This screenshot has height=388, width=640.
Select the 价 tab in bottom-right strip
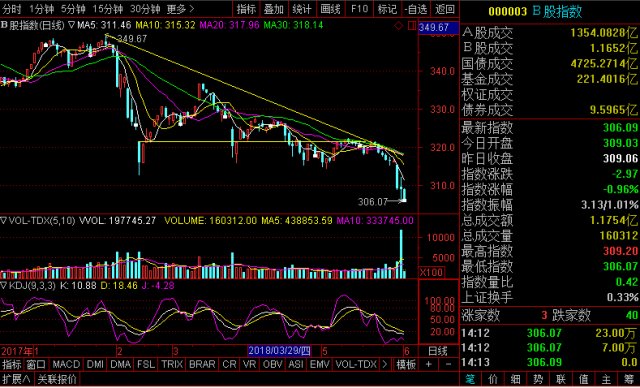[493, 379]
